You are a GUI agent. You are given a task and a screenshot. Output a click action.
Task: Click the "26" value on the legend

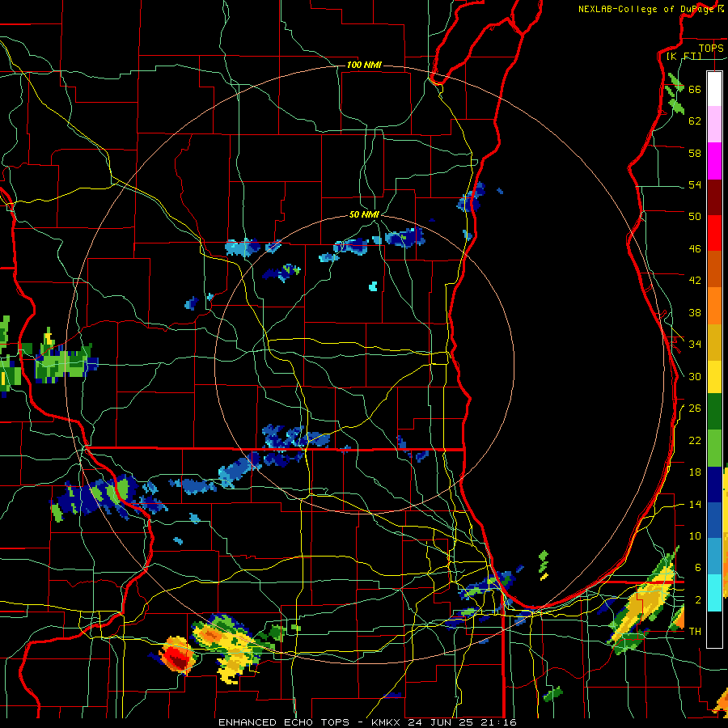(x=695, y=408)
